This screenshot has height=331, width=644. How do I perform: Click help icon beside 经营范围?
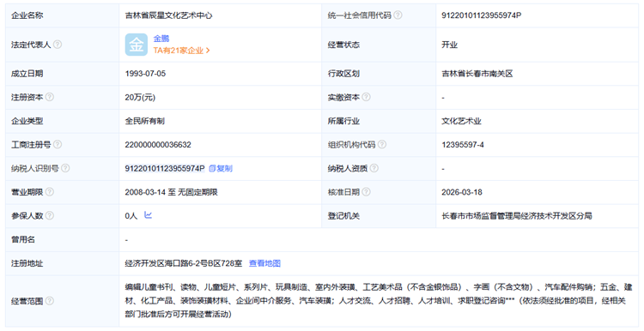(49, 301)
